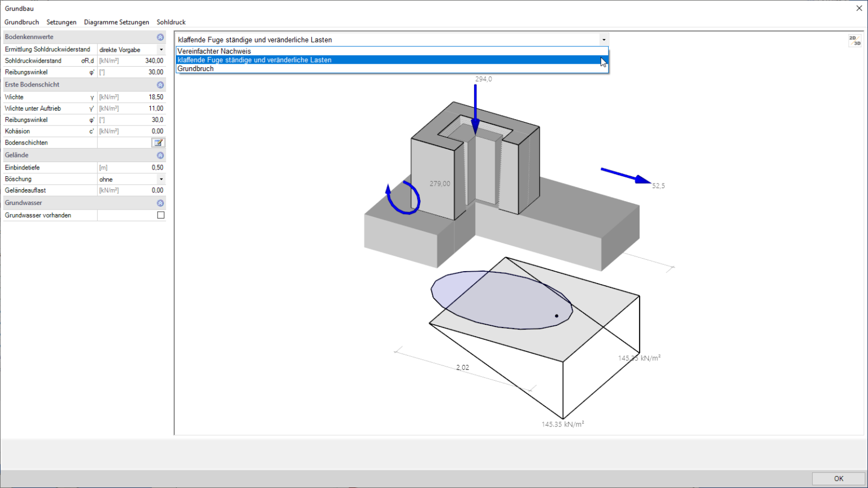
Task: Enable the Grundwasser vorhanden checkbox
Action: tap(161, 215)
